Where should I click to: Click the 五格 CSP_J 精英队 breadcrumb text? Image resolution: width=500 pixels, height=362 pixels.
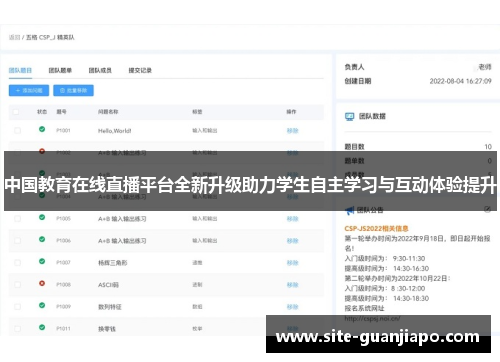coord(50,37)
